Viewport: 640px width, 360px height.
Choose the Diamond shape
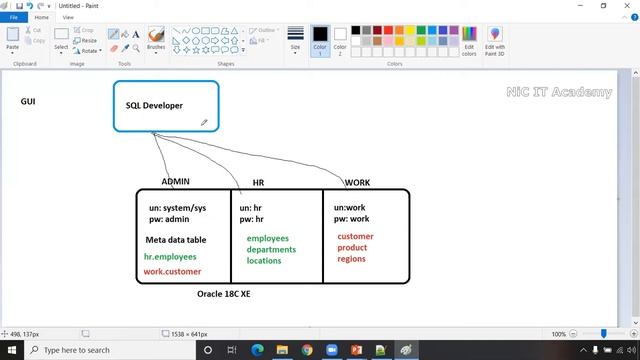[x=186, y=40]
